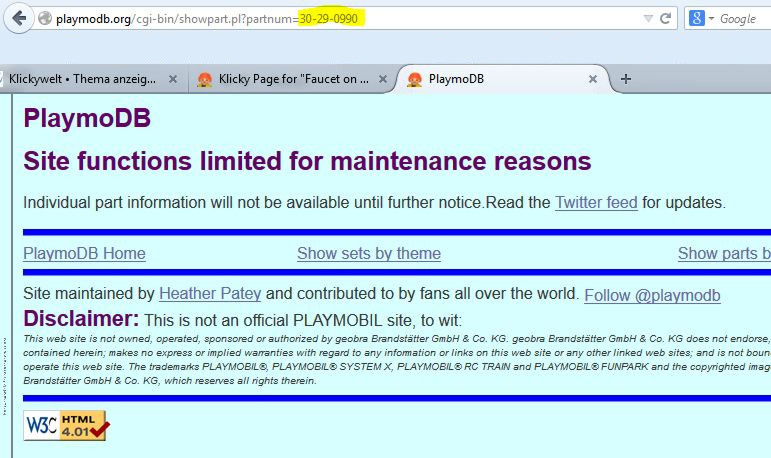Click Follow @playmodb link
The image size is (771, 458).
tap(652, 295)
